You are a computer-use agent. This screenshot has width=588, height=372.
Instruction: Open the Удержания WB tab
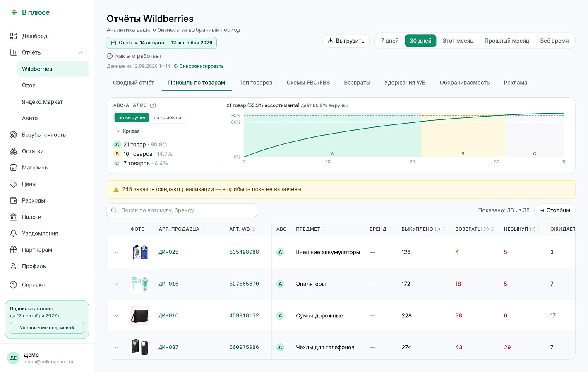coord(405,83)
